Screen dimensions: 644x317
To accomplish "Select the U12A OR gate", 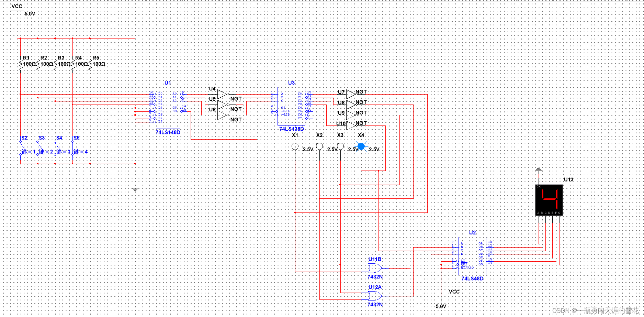I will point(375,296).
